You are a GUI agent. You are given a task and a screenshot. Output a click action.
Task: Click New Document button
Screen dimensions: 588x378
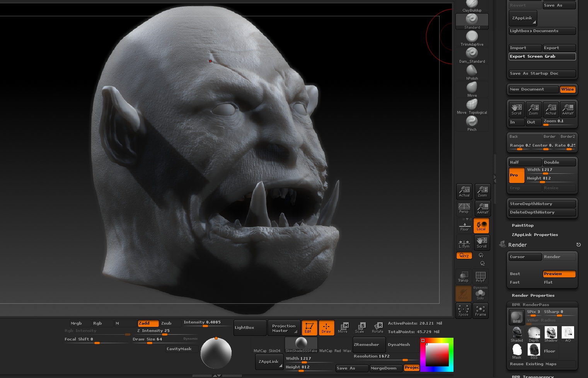tap(533, 89)
